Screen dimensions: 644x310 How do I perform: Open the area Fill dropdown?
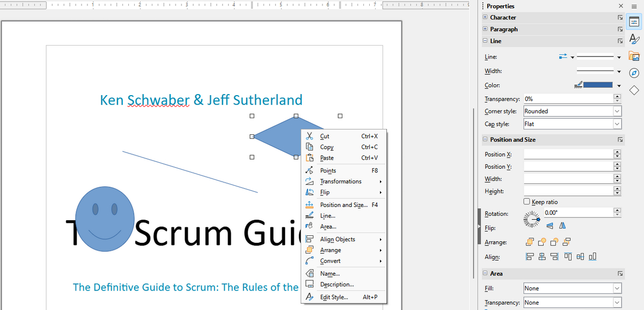[x=617, y=289]
